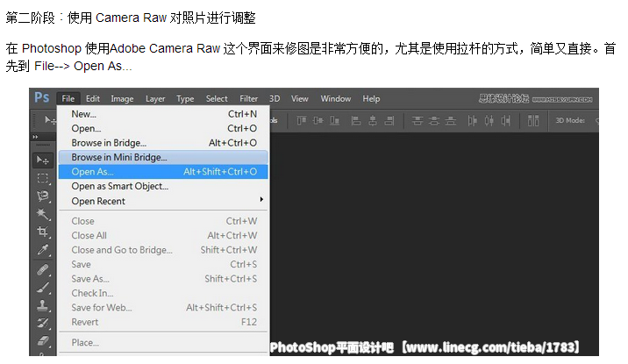Click Distribute Right Edges icon

coord(506,120)
